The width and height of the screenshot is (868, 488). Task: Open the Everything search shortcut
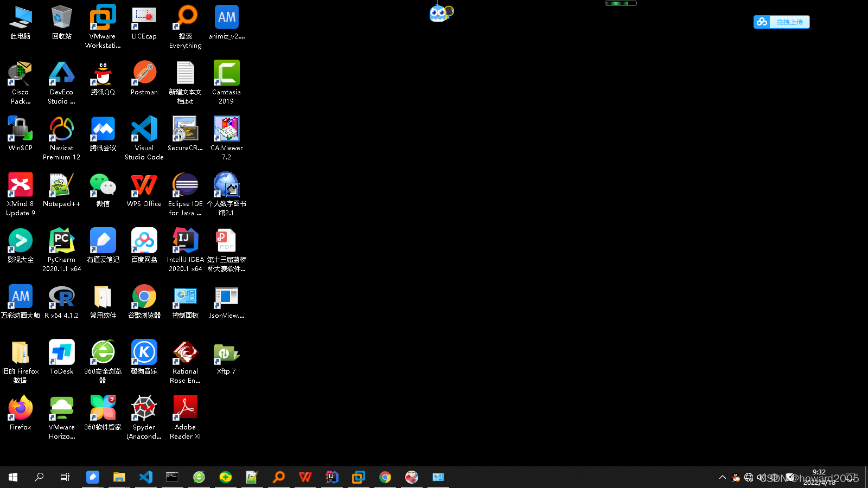(186, 26)
